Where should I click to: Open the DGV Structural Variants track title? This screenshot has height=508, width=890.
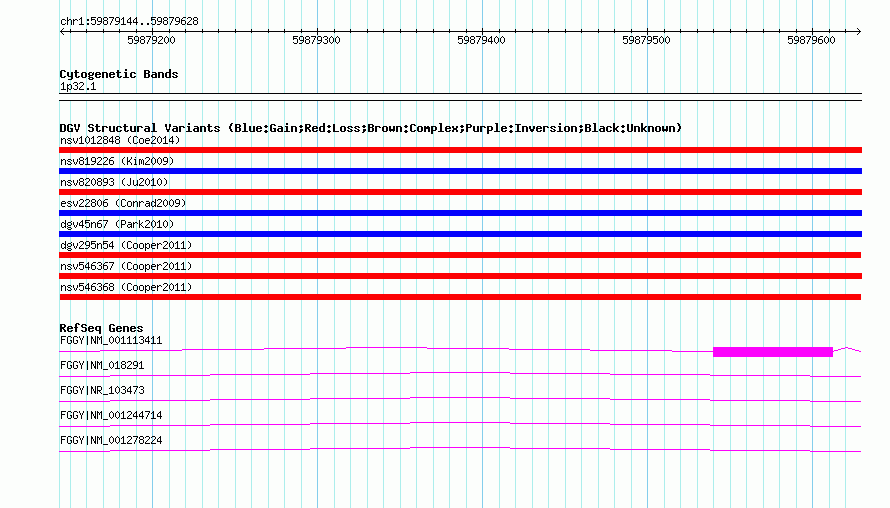click(371, 128)
